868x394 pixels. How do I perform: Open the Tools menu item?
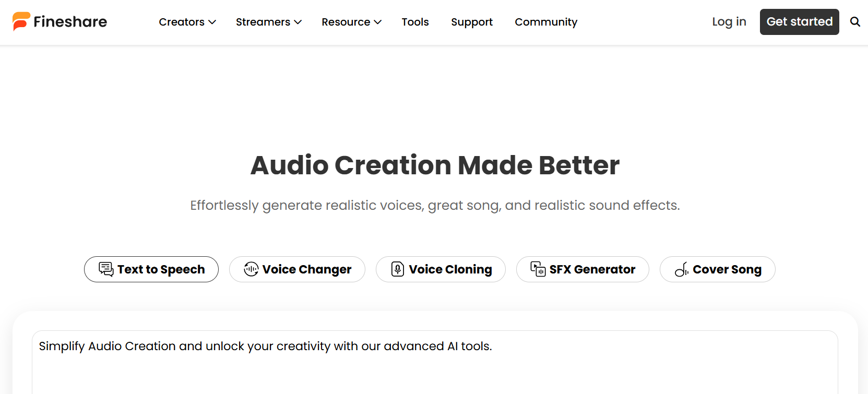coord(415,22)
